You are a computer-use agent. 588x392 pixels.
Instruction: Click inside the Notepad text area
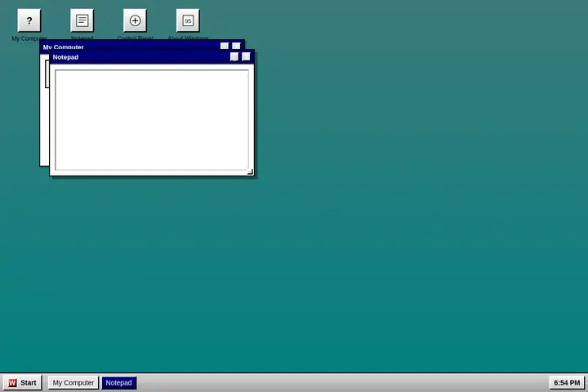point(152,120)
